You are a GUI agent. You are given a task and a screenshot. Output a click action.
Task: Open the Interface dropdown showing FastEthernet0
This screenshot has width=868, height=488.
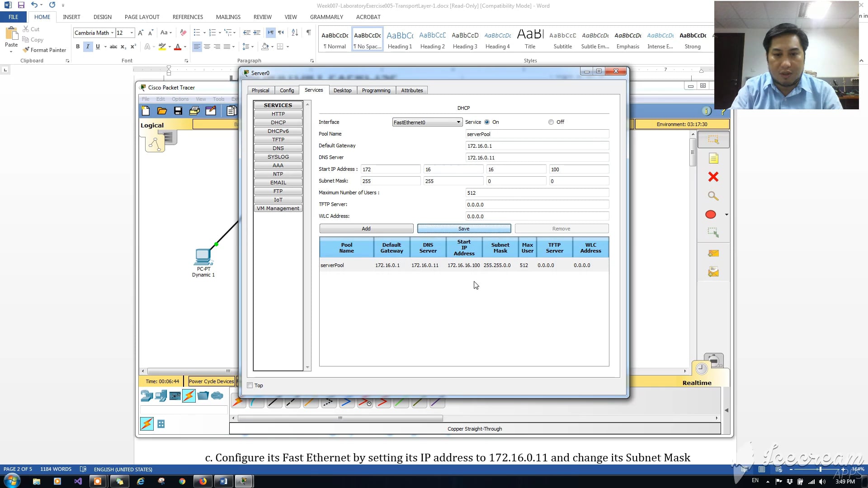[458, 122]
